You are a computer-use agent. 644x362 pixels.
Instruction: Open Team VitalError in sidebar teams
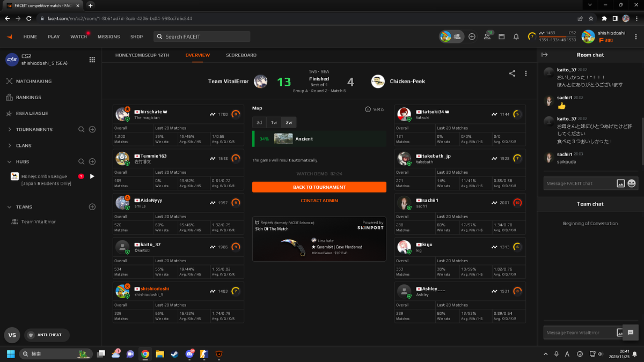[38, 221]
